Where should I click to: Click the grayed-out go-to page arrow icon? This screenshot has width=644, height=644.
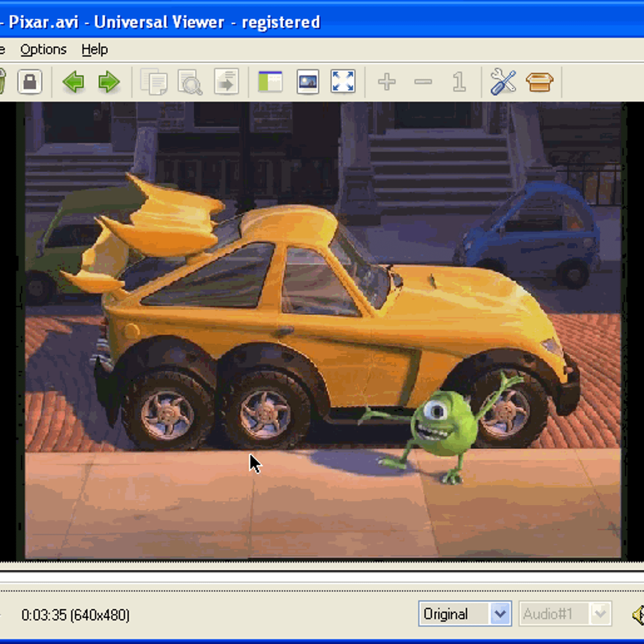pos(227,82)
